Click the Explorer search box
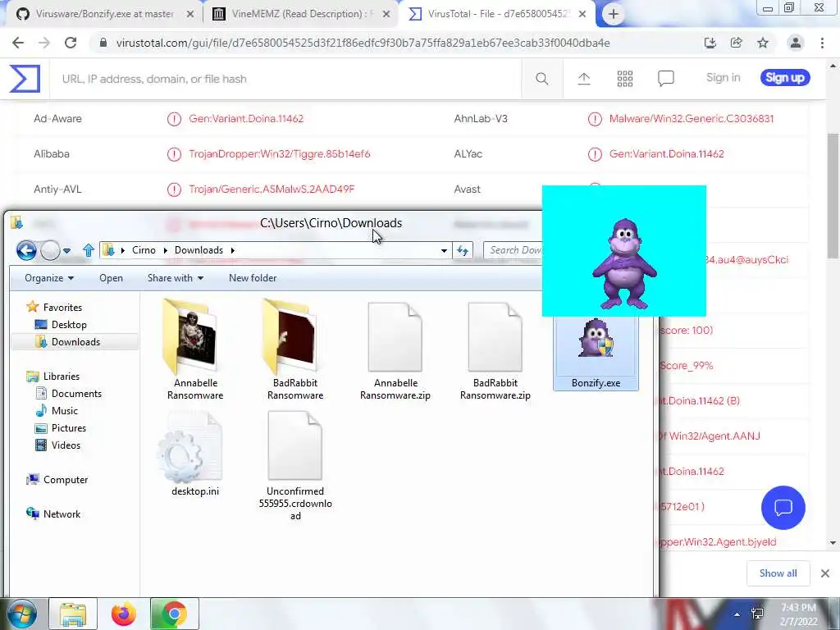 [514, 250]
